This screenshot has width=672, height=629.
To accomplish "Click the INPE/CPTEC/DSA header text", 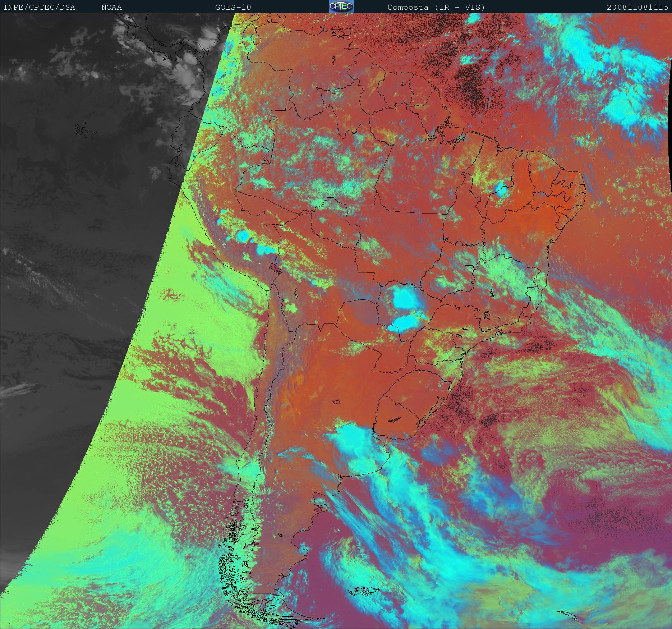I will click(39, 7).
